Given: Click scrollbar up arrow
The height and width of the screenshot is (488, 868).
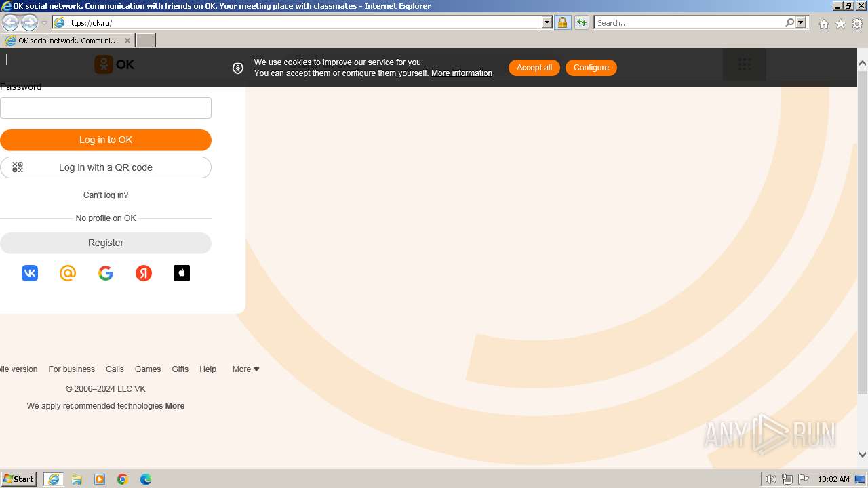Looking at the screenshot, I should tap(863, 63).
